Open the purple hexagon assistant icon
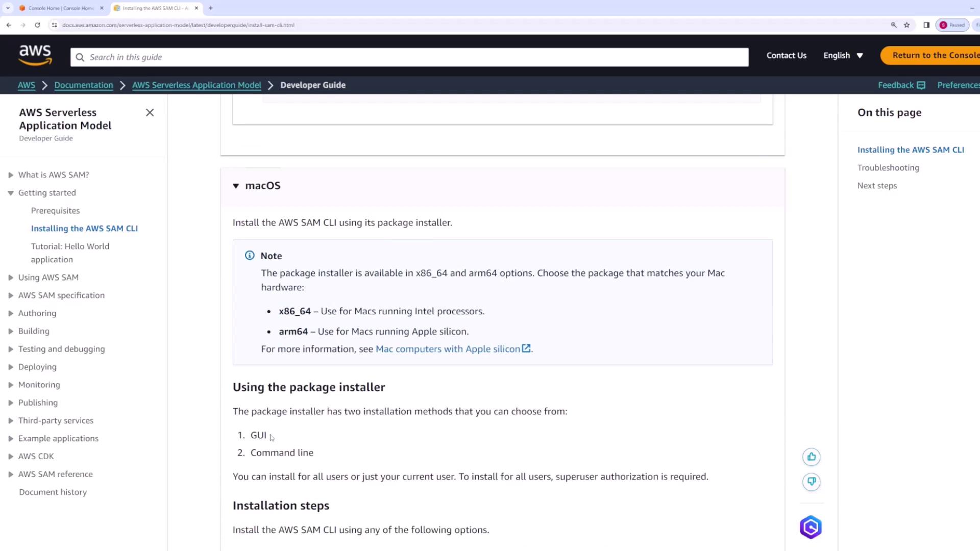Image resolution: width=980 pixels, height=551 pixels. pyautogui.click(x=811, y=527)
